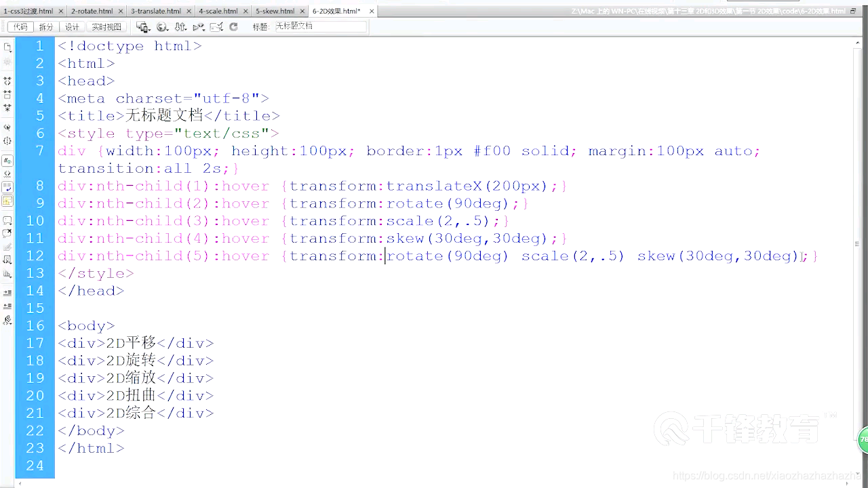The image size is (868, 488).
Task: Click the Select Parent Tag icon
Action: (7, 127)
